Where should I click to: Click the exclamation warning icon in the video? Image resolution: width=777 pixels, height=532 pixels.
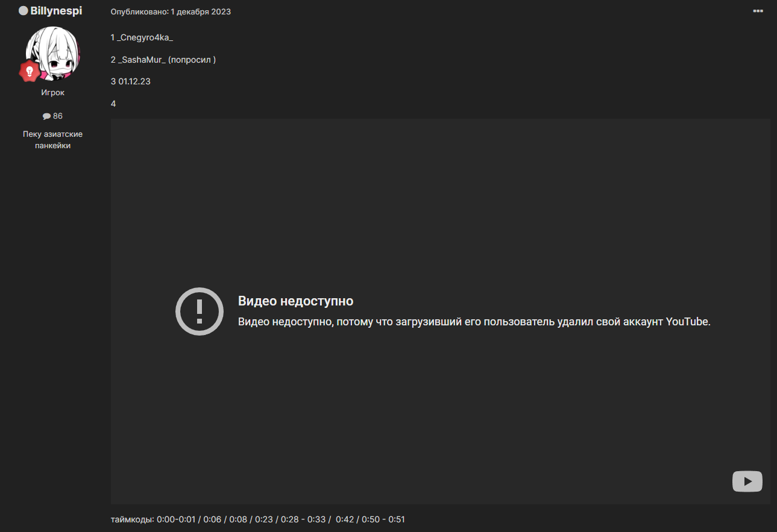[x=200, y=311]
